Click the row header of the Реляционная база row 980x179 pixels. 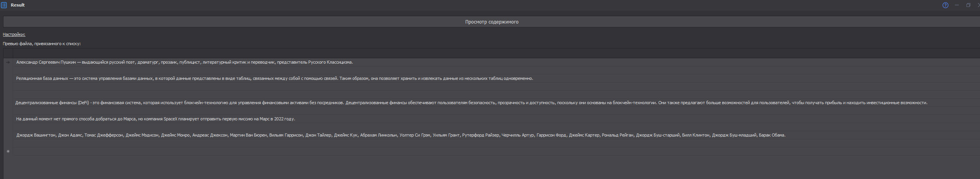point(8,78)
